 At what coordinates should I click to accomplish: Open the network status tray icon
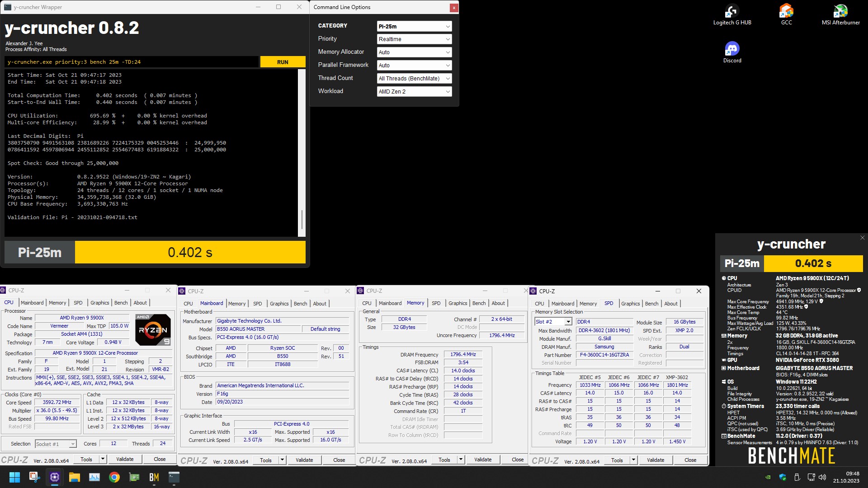[x=811, y=477]
